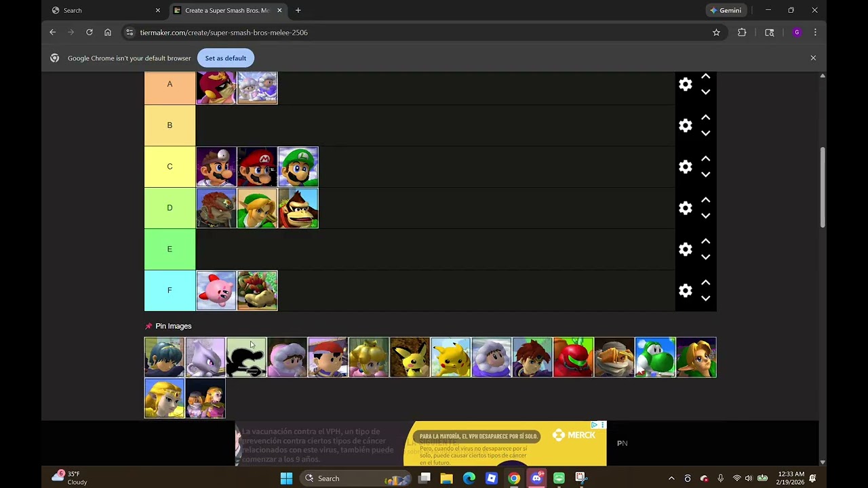This screenshot has width=868, height=488.
Task: Select Ganondorf image in tier D
Action: click(216, 208)
